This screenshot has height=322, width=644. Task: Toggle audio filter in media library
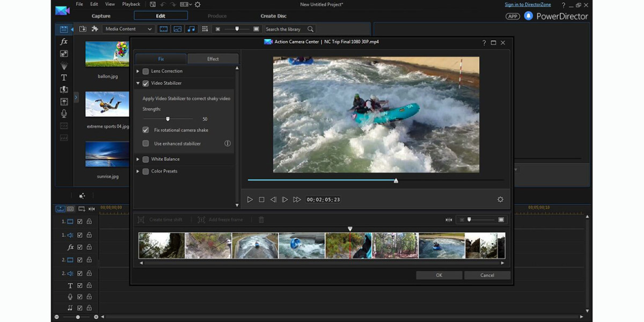coord(191,29)
